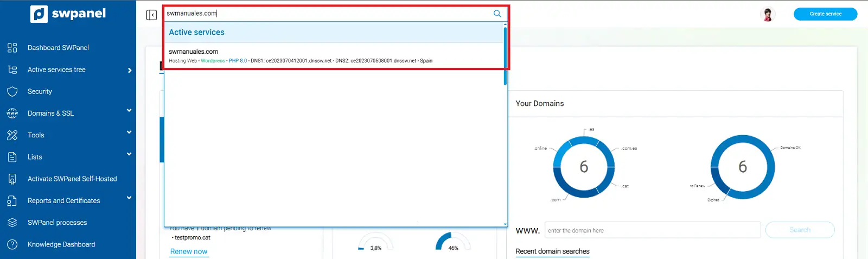Click the Recent domain searches heading
This screenshot has height=259, width=868.
[x=552, y=251]
